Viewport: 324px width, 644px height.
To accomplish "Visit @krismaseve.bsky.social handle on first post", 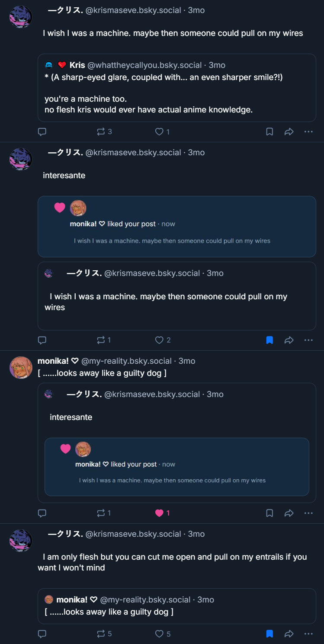I will coord(133,10).
